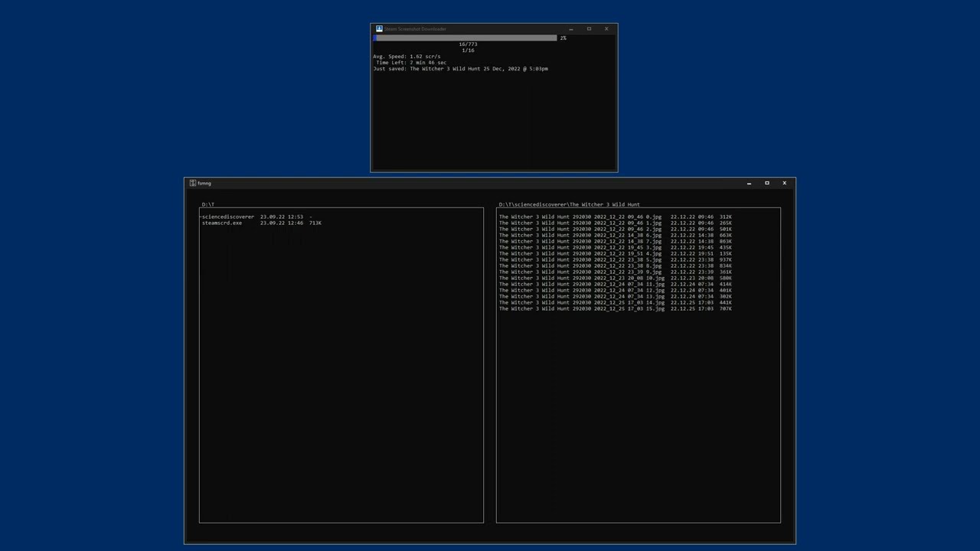
Task: Click the Steam Screenshot Downloader title text
Action: coord(416,29)
